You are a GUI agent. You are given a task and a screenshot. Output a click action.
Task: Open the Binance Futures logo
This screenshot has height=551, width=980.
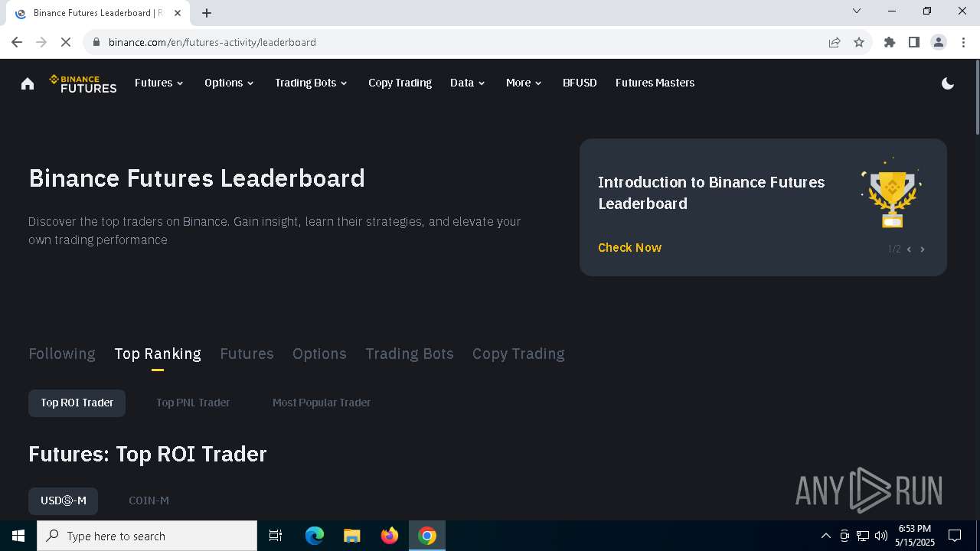pos(83,83)
